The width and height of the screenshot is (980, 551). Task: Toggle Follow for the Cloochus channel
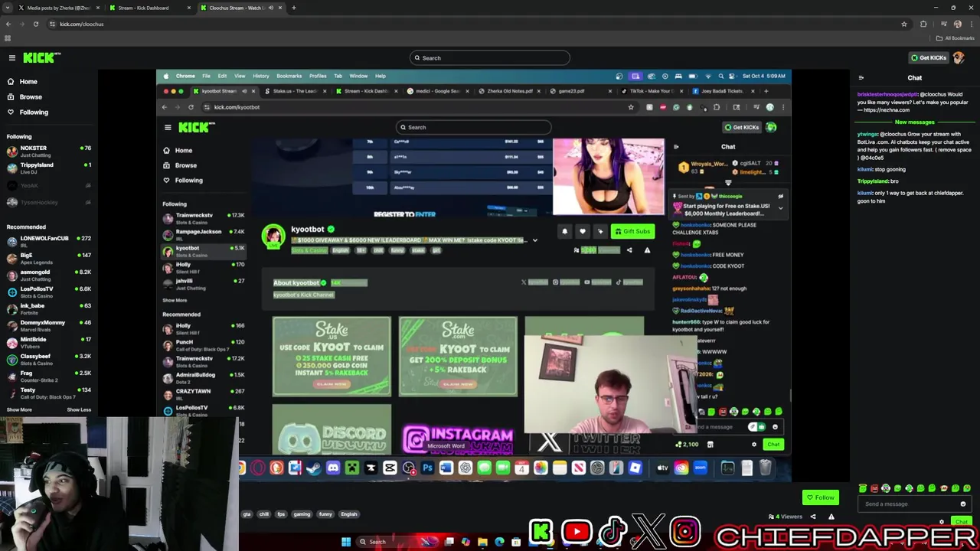click(x=820, y=497)
